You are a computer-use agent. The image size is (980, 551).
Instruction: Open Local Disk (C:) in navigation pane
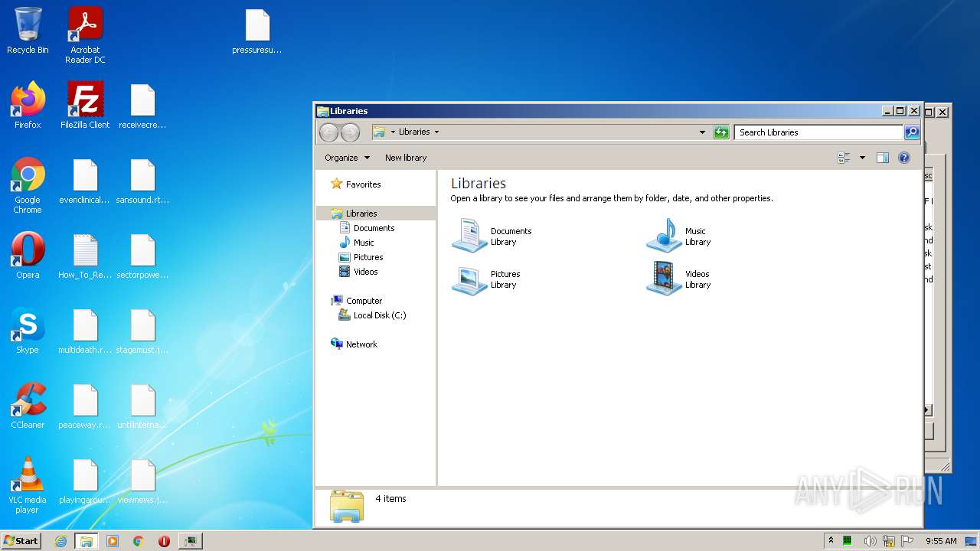[x=380, y=315]
